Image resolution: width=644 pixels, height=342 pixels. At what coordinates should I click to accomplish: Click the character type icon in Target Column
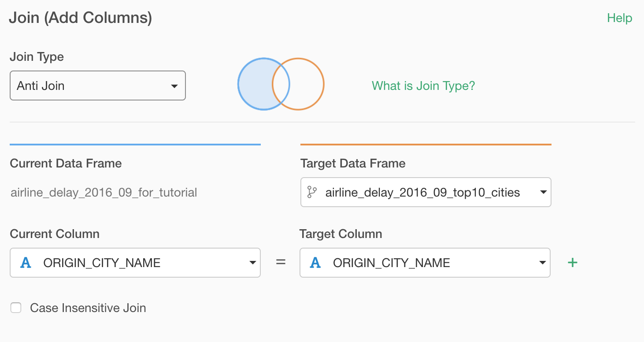click(x=315, y=263)
